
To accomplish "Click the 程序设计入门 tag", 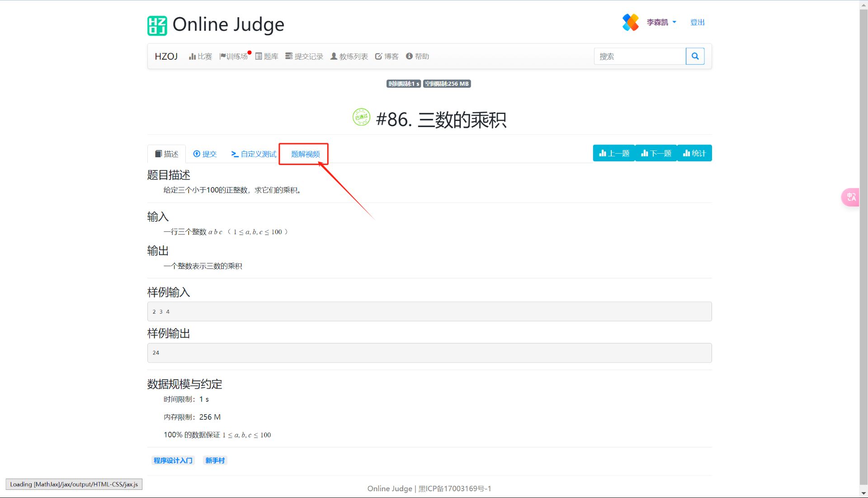I will pyautogui.click(x=173, y=460).
